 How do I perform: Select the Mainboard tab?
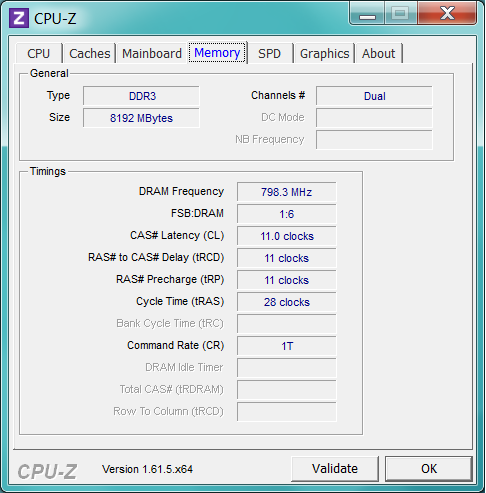coord(152,53)
